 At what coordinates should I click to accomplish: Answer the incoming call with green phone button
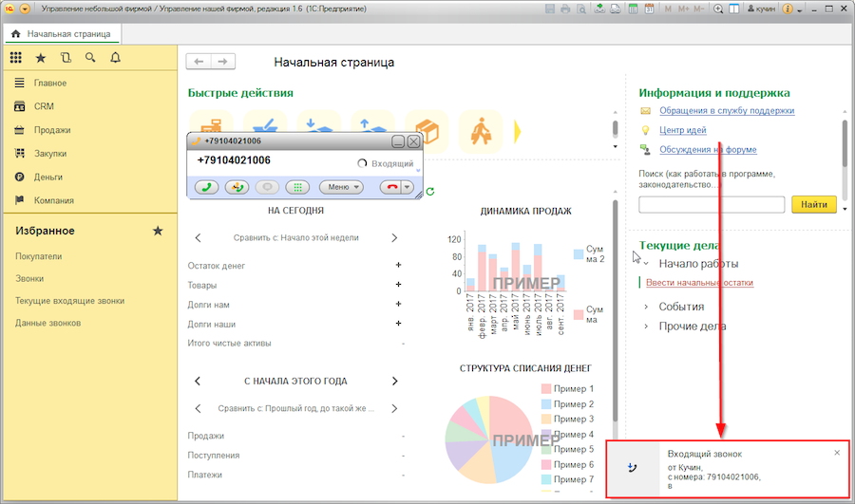click(x=207, y=187)
